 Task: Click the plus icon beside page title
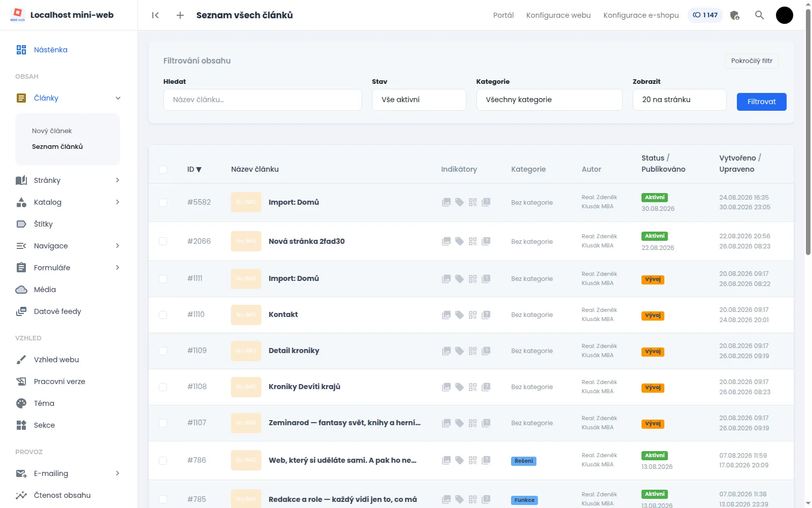tap(180, 15)
